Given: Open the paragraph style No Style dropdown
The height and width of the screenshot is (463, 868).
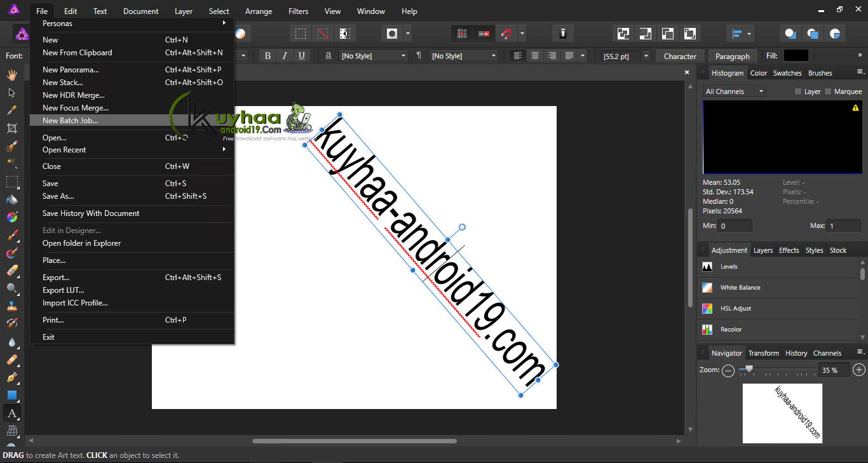Looking at the screenshot, I should tap(464, 56).
